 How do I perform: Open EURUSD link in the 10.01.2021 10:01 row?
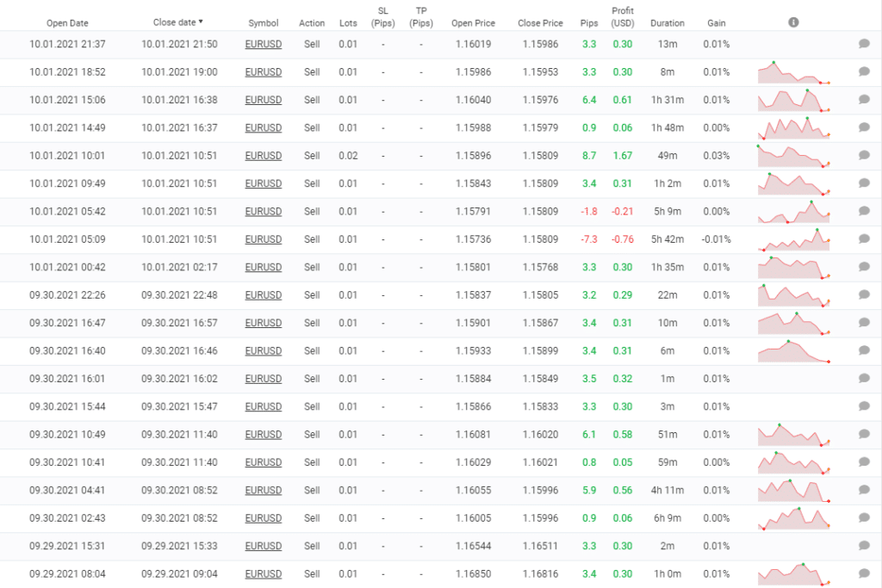[x=264, y=155]
